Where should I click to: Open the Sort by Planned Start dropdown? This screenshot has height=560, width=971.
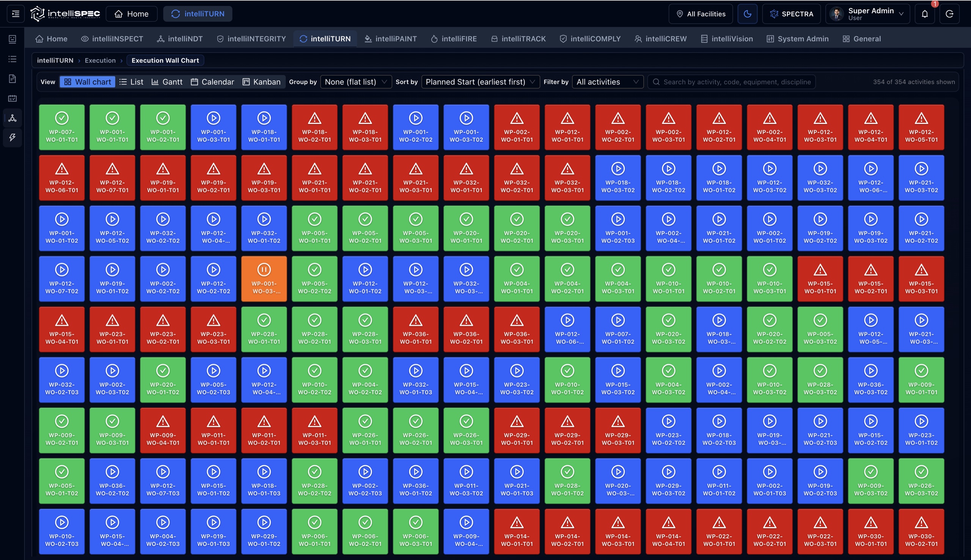pyautogui.click(x=481, y=82)
